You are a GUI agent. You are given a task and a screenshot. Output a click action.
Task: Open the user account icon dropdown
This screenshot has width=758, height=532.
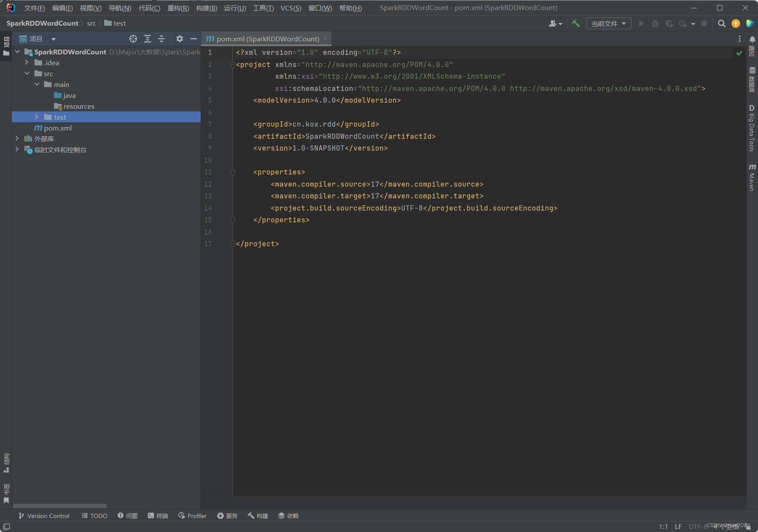coord(556,23)
